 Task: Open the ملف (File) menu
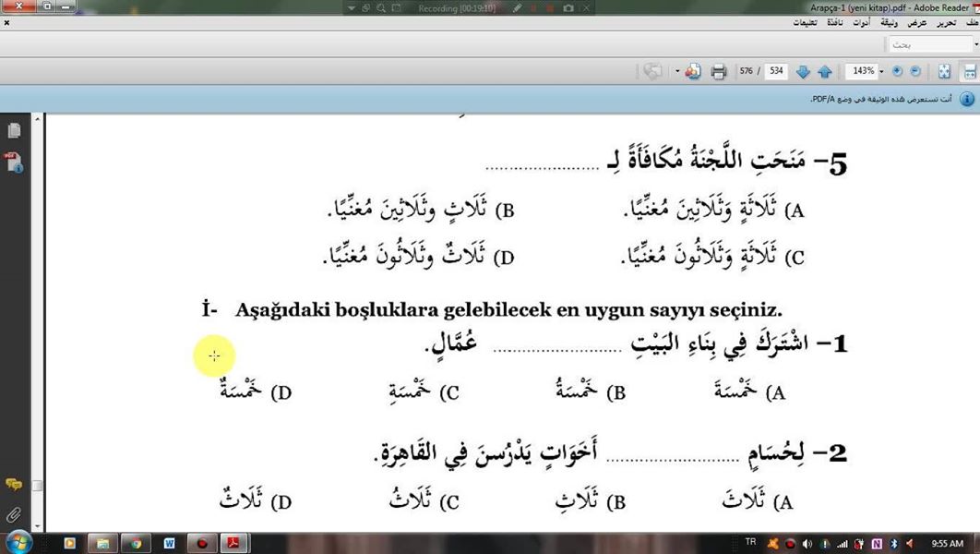972,23
